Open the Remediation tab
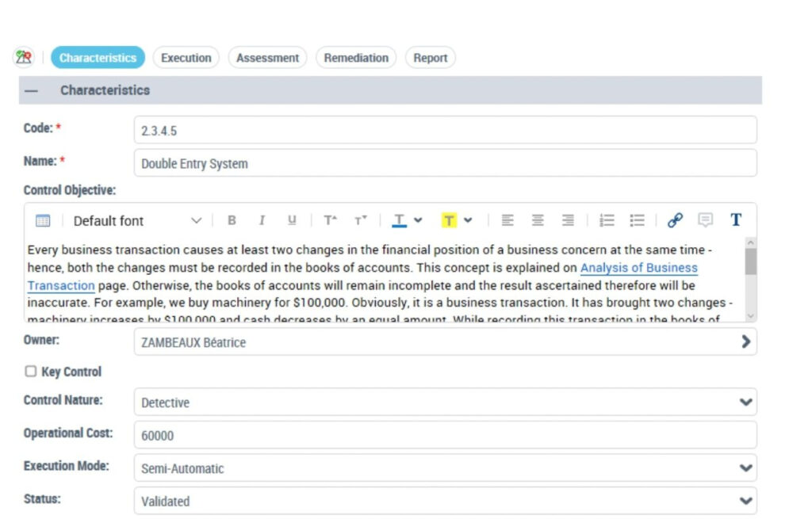The image size is (812, 519). coord(356,58)
